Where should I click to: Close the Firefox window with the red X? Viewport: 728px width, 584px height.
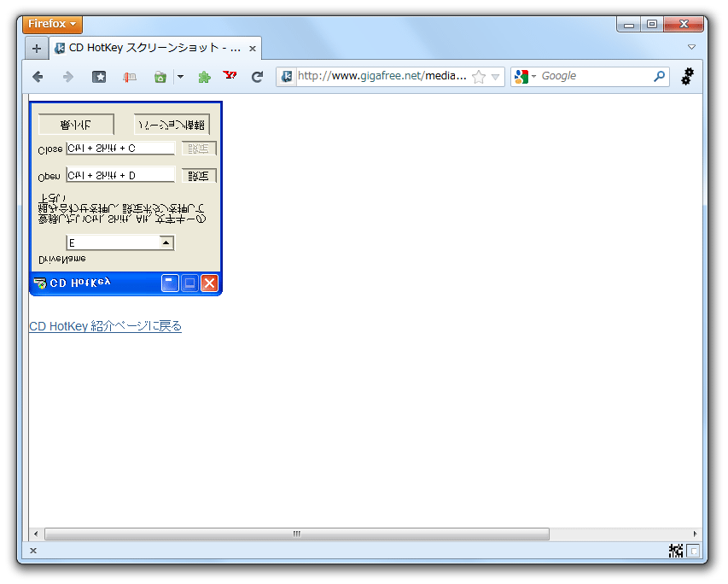(x=684, y=24)
